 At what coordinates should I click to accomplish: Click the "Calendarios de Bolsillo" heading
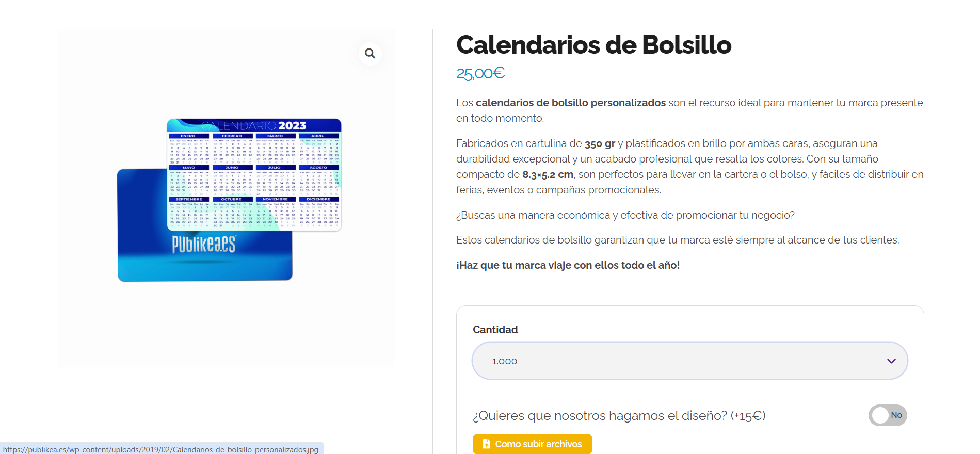pos(593,45)
